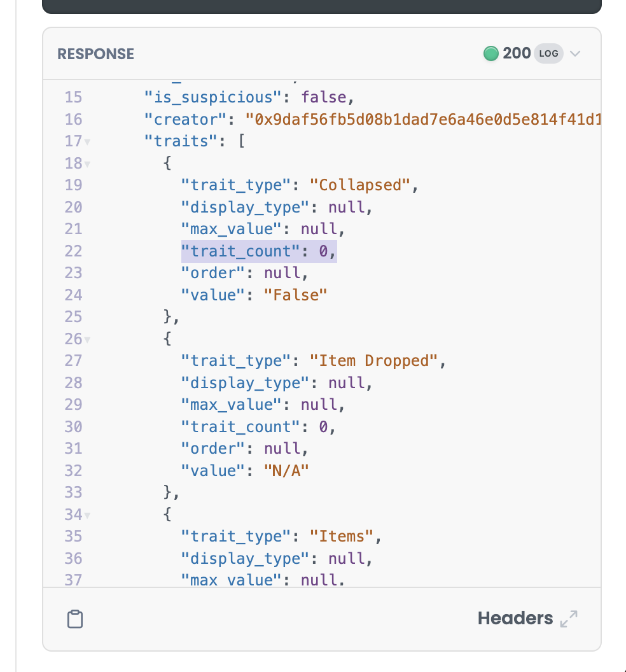Click the RESPONSE panel title
Screen dimensions: 626x672
[x=95, y=53]
